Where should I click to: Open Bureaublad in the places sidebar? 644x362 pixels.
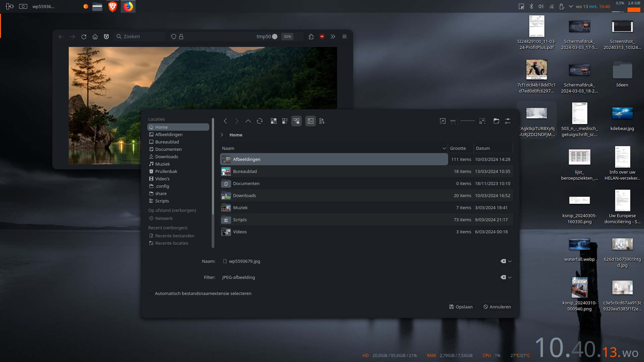click(x=178, y=142)
